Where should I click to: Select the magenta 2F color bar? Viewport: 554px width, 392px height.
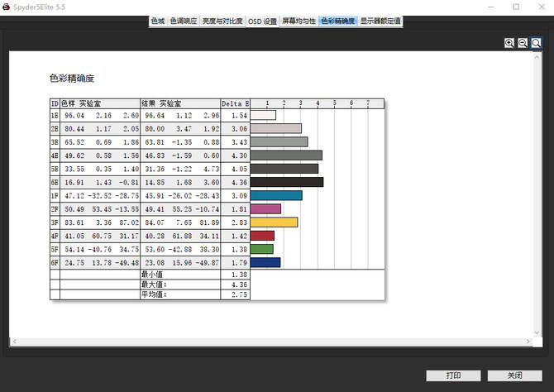click(x=265, y=209)
